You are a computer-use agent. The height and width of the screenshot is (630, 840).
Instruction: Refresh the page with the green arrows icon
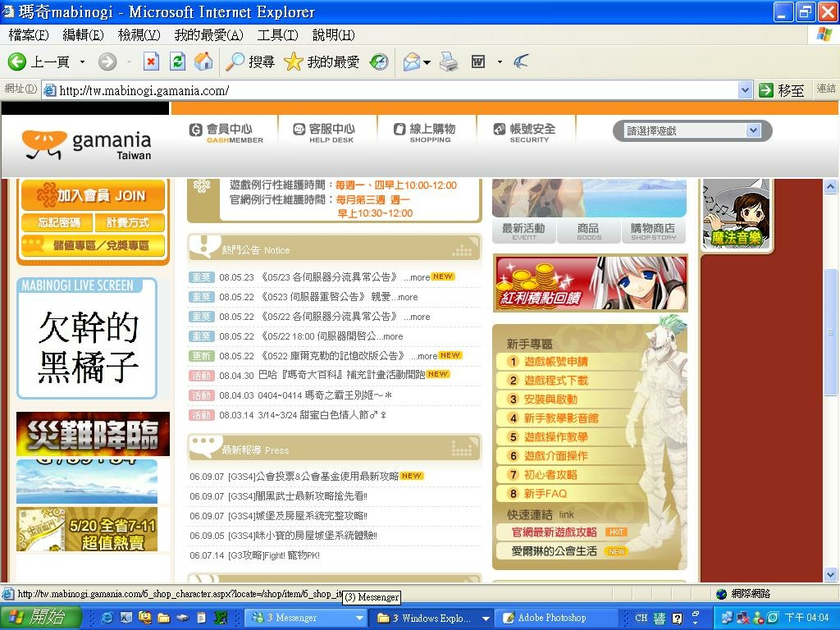177,62
